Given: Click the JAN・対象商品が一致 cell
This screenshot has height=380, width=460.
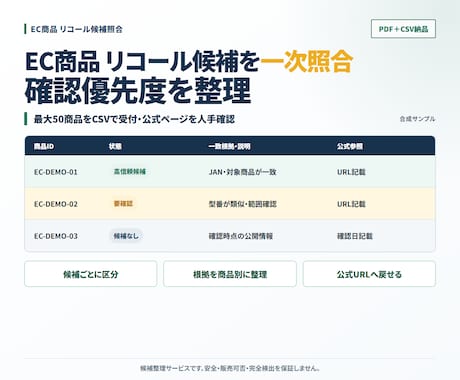Looking at the screenshot, I should pyautogui.click(x=242, y=172).
